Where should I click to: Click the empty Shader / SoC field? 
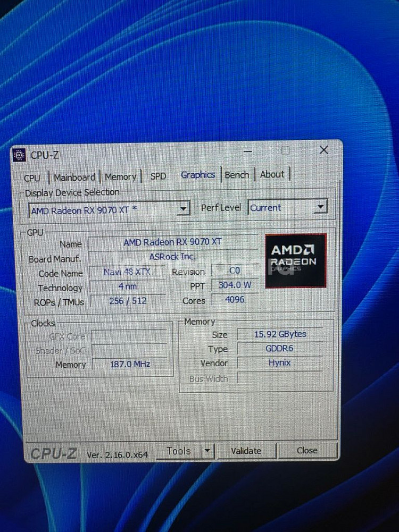[x=129, y=350]
